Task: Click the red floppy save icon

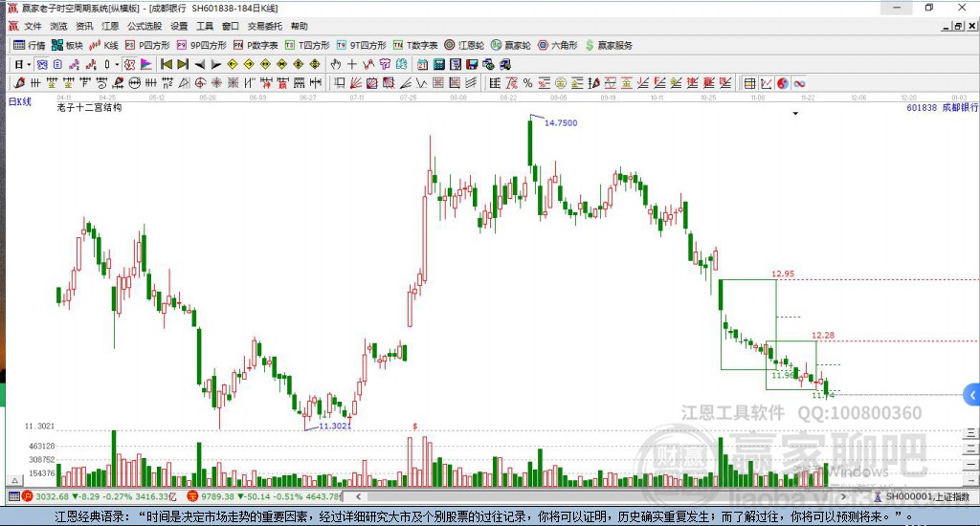Action: click(472, 64)
